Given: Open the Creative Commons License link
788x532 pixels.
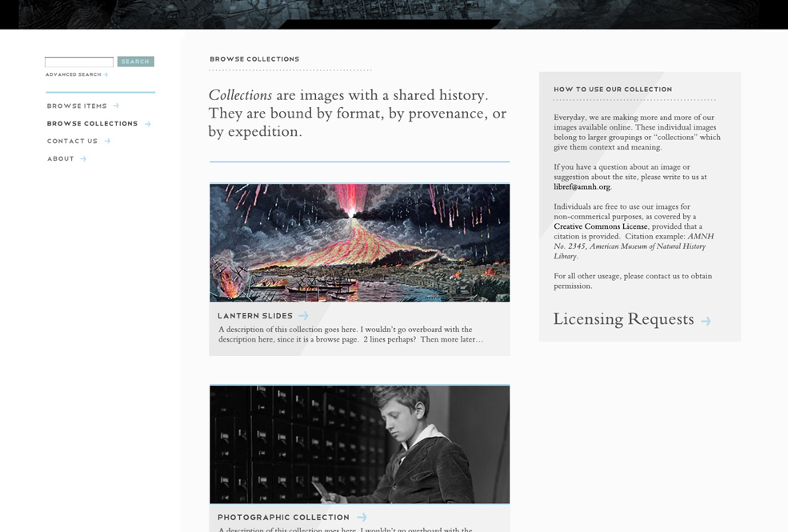Looking at the screenshot, I should (x=601, y=226).
